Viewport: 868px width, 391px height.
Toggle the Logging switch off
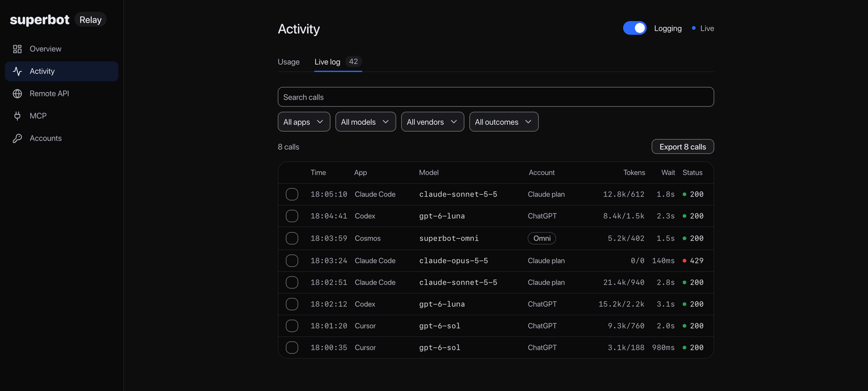(635, 28)
